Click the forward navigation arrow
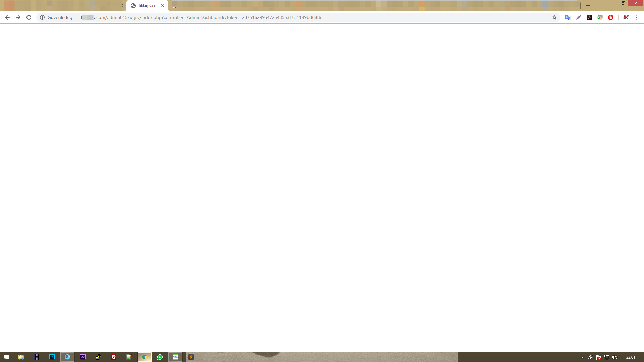644x362 pixels. click(x=18, y=17)
